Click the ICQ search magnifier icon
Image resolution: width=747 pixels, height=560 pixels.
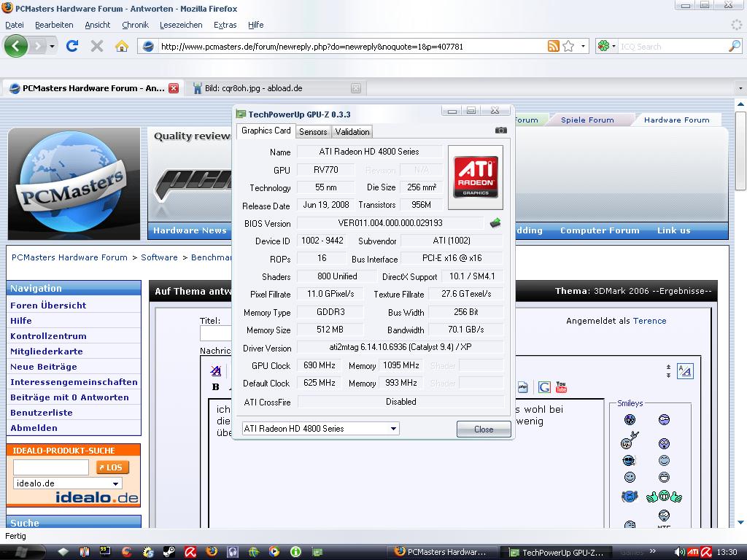pos(735,46)
